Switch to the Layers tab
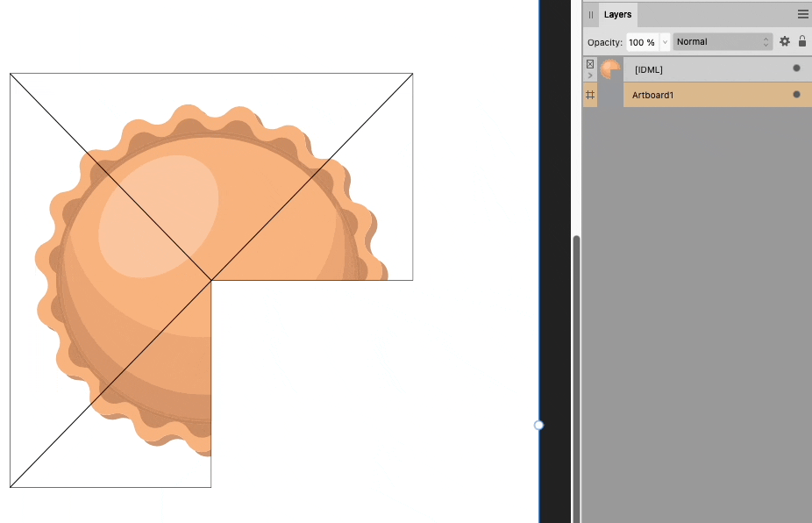 coord(617,15)
